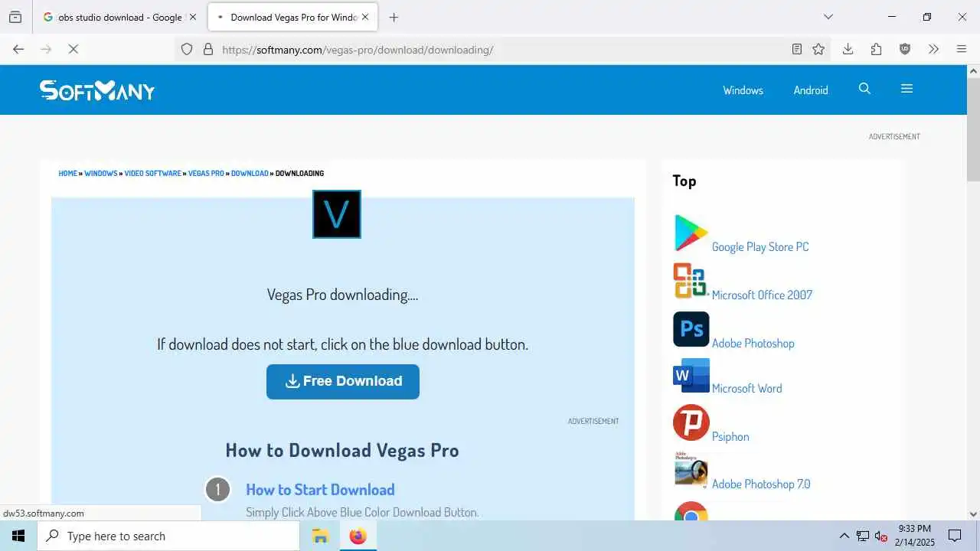Open File Explorer from the taskbar
This screenshot has height=551, width=980.
(x=320, y=536)
